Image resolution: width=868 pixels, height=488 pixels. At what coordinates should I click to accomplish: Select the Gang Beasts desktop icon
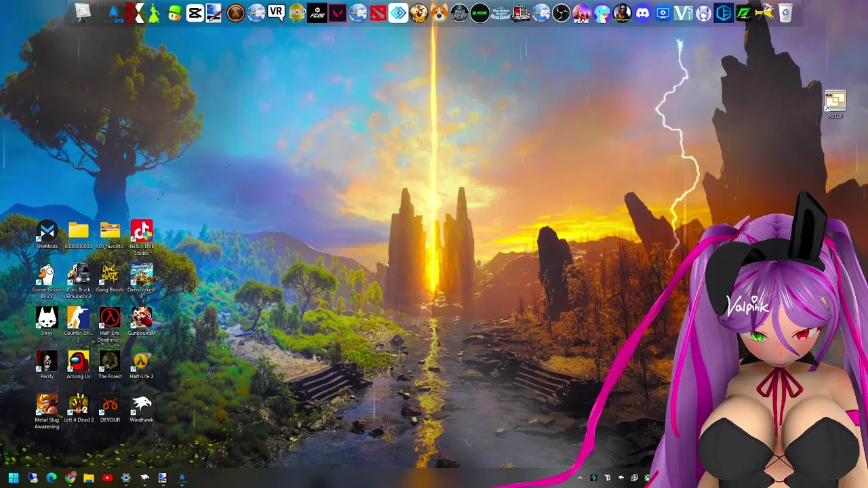tap(110, 278)
